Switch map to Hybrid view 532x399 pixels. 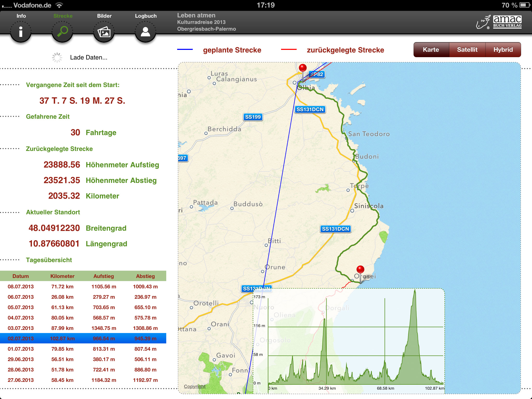pyautogui.click(x=503, y=50)
